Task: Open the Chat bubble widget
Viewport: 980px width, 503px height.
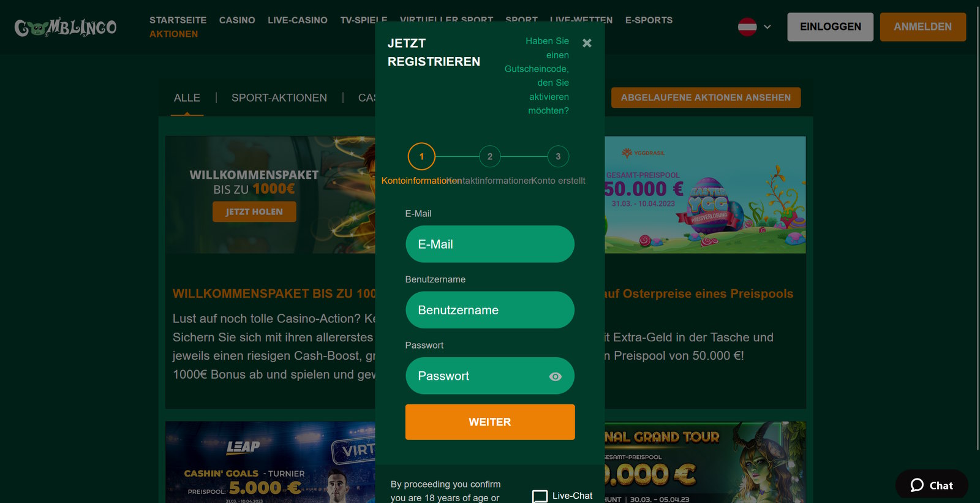Action: [932, 485]
